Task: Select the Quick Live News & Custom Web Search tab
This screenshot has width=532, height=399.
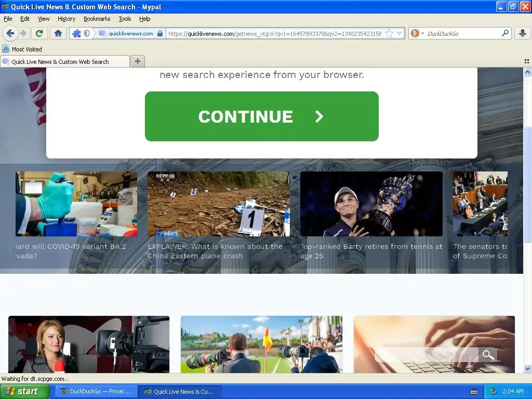Action: tap(64, 61)
